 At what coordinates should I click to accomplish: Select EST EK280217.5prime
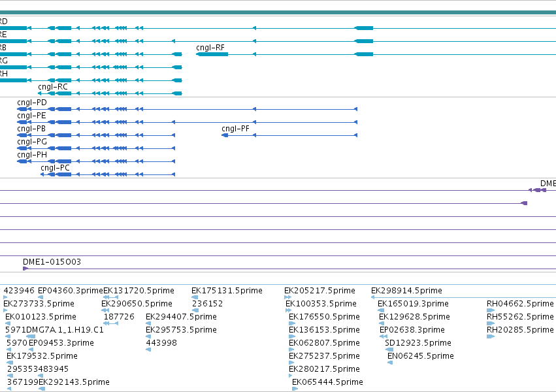[x=325, y=369]
